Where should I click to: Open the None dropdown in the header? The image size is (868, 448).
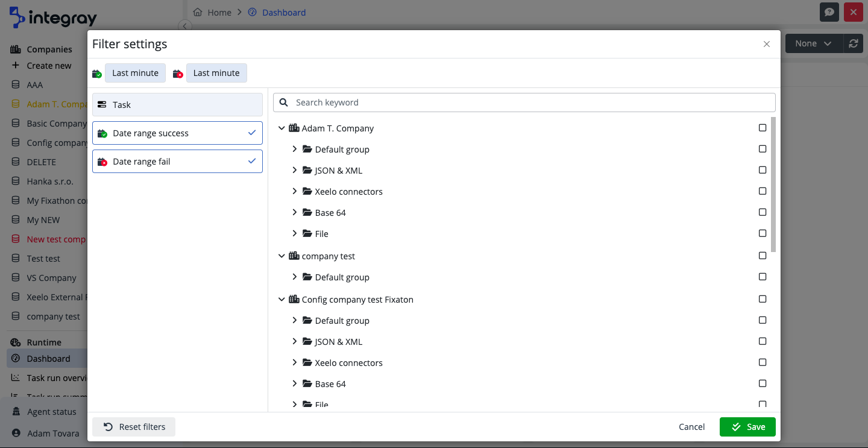point(813,43)
